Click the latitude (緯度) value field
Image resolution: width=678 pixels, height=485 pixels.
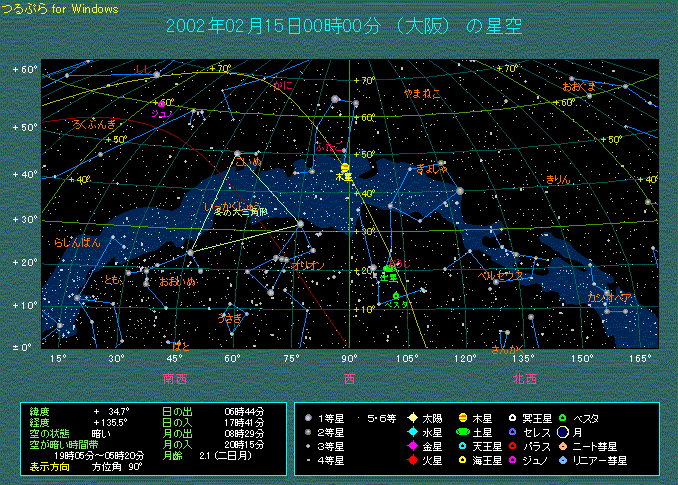pyautogui.click(x=114, y=411)
